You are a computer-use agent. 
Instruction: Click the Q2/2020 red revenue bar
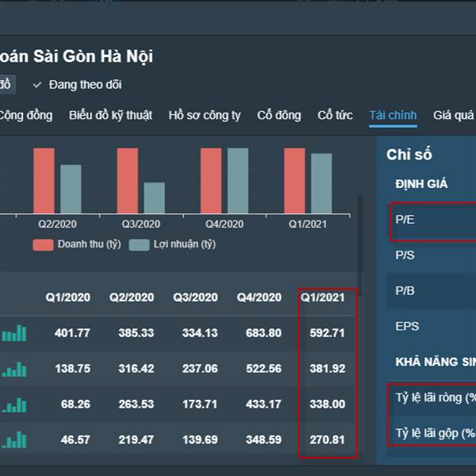44,181
